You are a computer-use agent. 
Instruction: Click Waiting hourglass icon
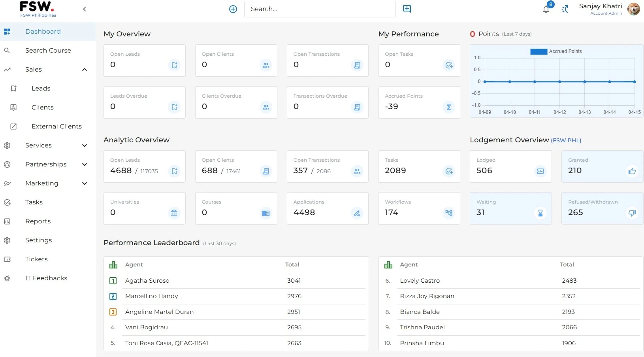[x=540, y=213]
